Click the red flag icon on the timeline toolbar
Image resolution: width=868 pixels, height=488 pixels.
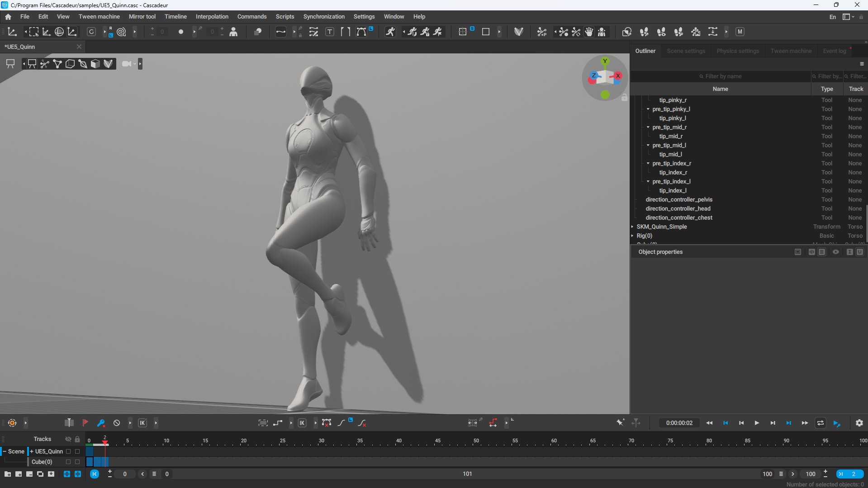point(85,423)
